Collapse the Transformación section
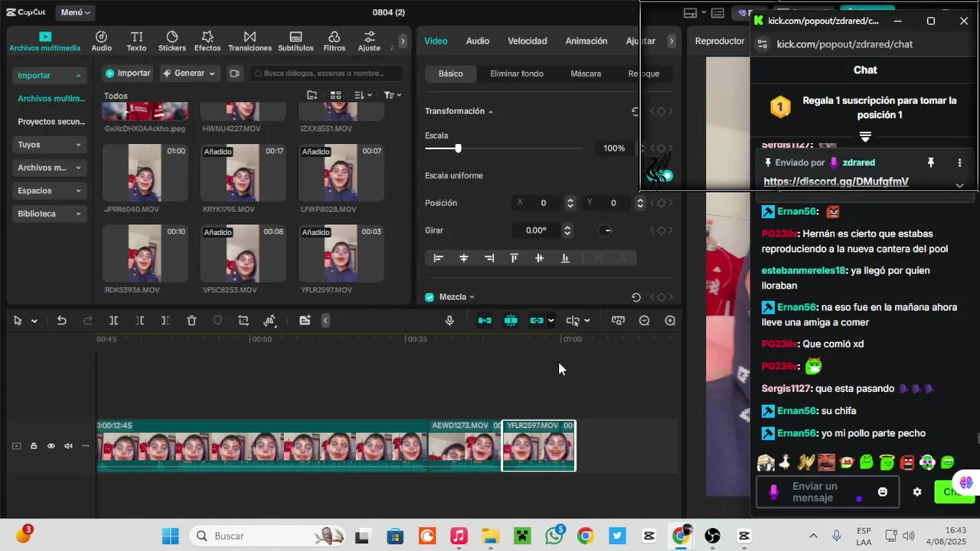980x551 pixels. tap(491, 112)
